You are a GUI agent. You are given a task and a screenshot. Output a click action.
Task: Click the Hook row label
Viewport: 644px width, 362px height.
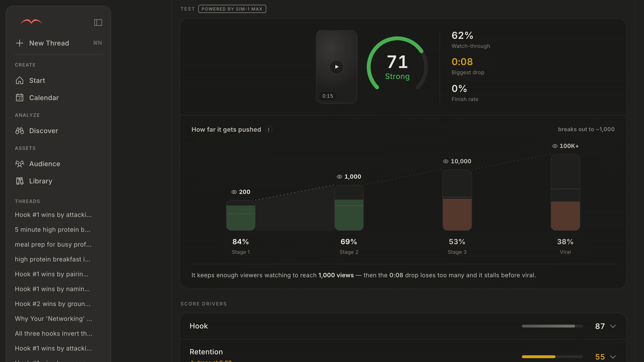198,326
